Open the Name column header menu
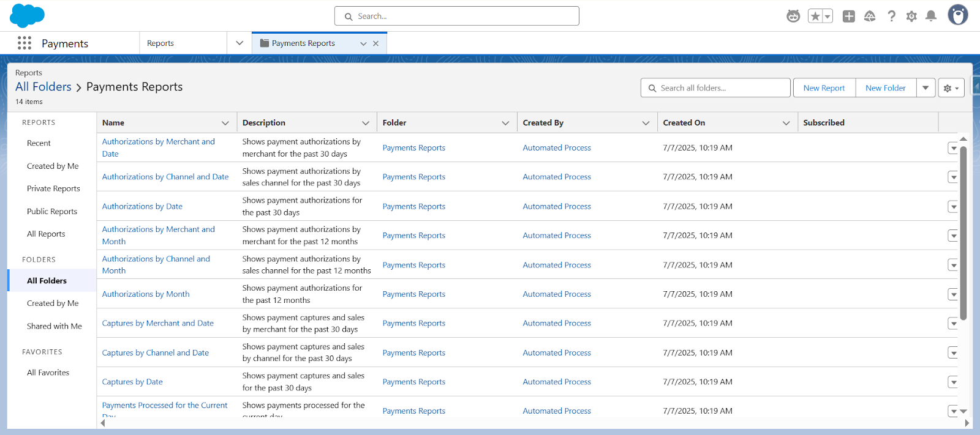 [225, 123]
